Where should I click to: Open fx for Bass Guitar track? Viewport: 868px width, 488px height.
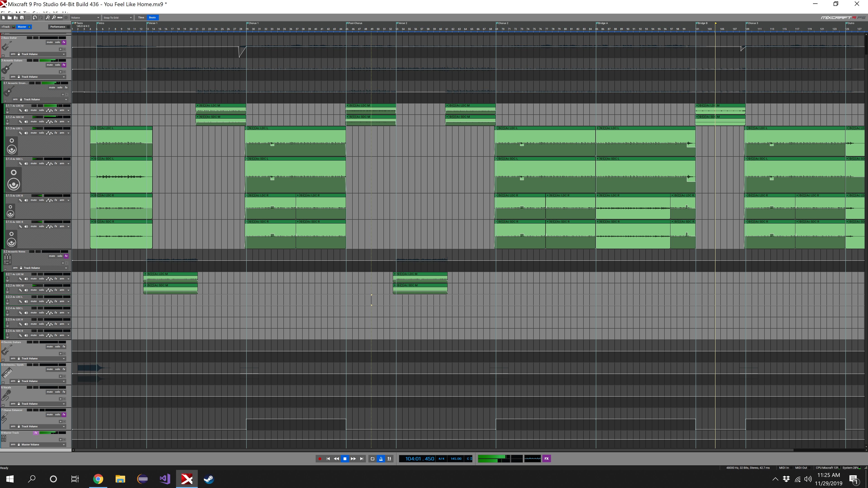tap(64, 43)
